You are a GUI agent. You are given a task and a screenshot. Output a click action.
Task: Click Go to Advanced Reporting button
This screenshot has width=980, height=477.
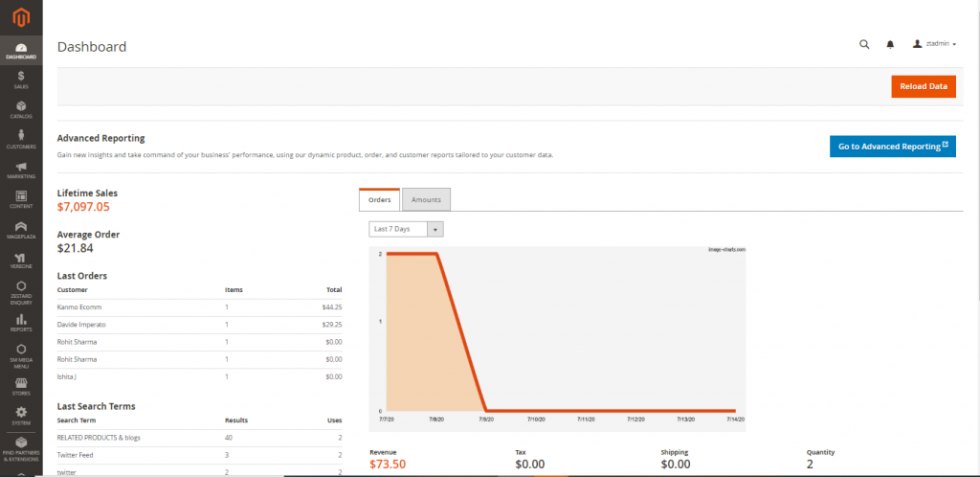click(892, 147)
